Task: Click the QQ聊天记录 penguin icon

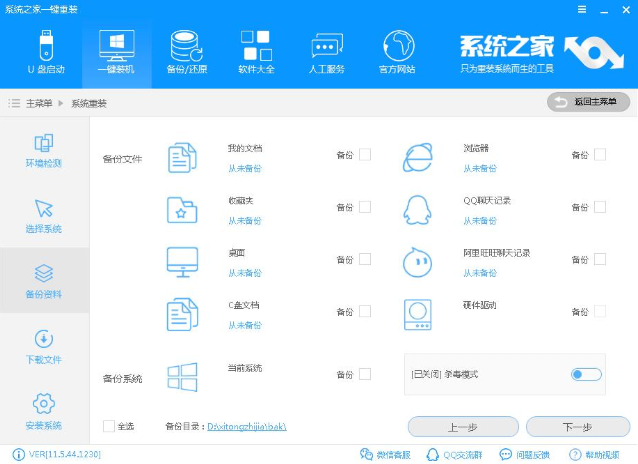Action: click(x=417, y=210)
